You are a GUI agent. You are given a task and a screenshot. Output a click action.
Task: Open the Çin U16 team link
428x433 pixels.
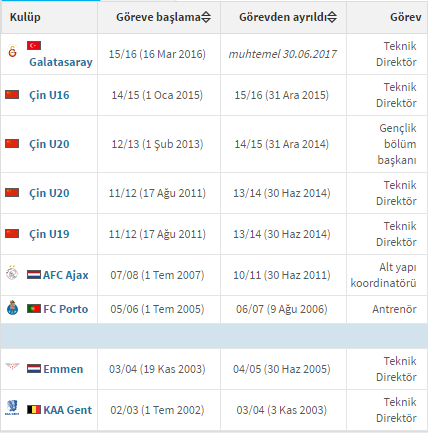49,95
